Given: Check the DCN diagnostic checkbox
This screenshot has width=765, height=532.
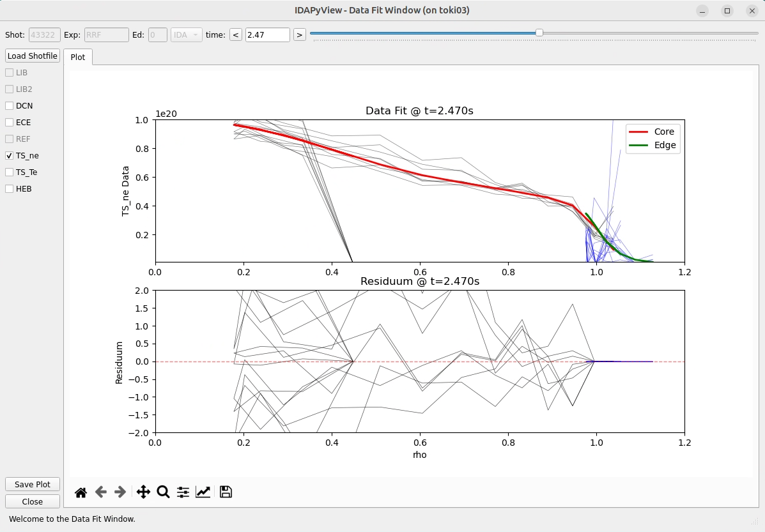Looking at the screenshot, I should (9, 105).
